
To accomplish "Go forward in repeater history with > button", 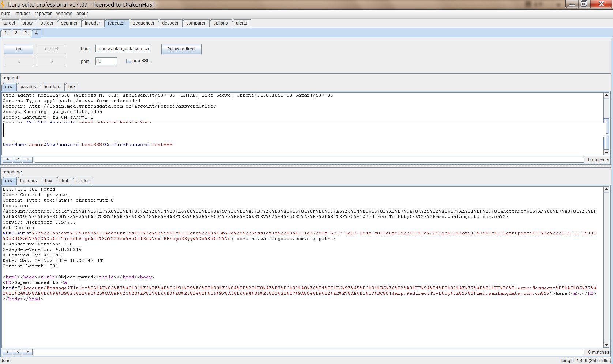I will tap(52, 61).
